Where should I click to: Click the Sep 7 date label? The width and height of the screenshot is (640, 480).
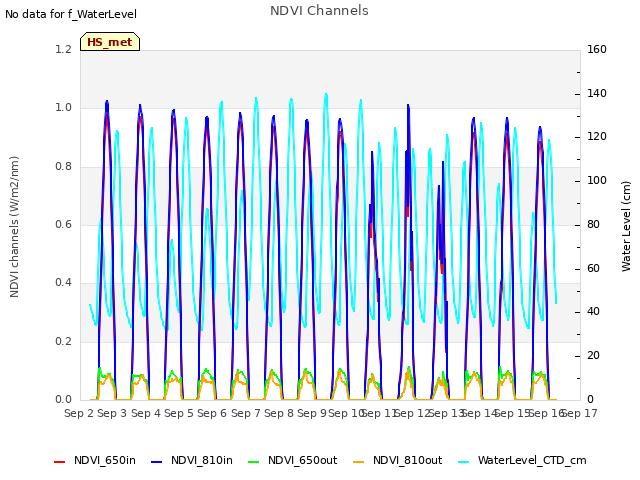click(245, 413)
